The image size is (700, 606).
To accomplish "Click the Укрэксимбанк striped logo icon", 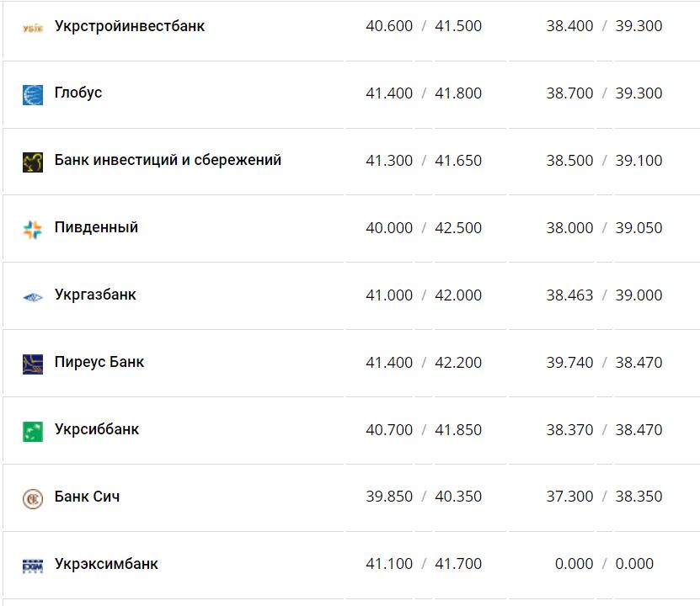I will (x=32, y=564).
